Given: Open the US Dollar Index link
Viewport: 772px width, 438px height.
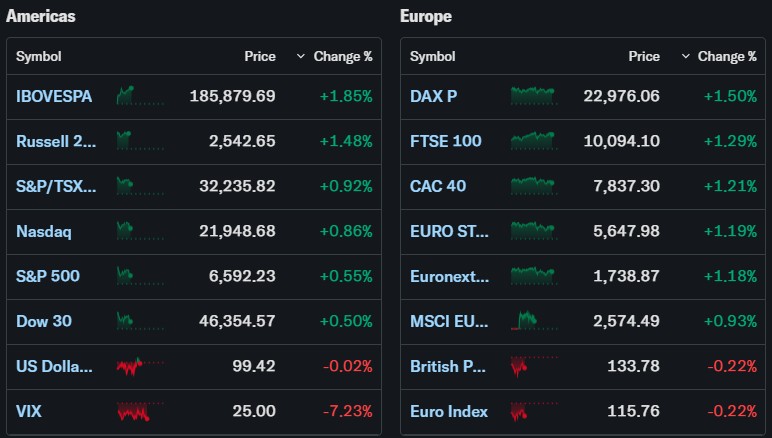Looking at the screenshot, I should pos(54,366).
